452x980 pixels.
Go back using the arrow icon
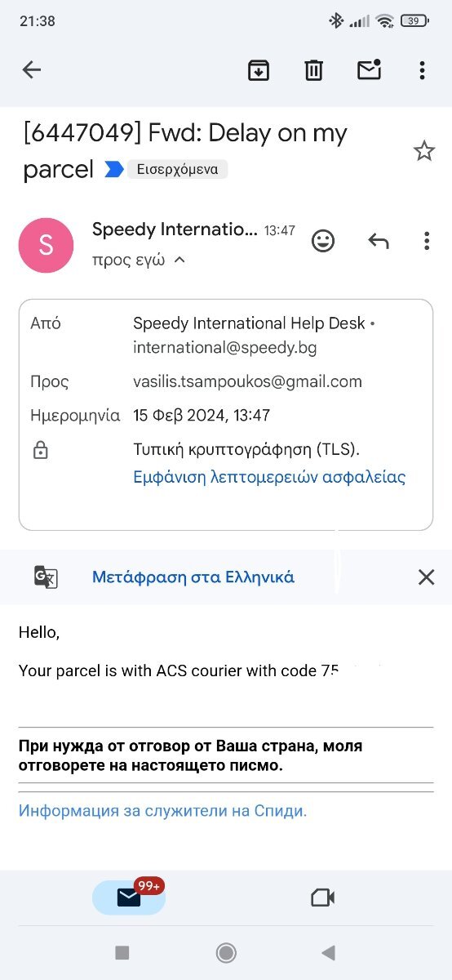[32, 70]
